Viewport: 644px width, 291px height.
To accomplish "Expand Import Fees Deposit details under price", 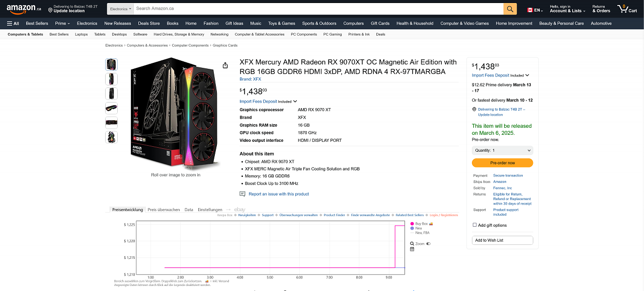I will (x=268, y=102).
